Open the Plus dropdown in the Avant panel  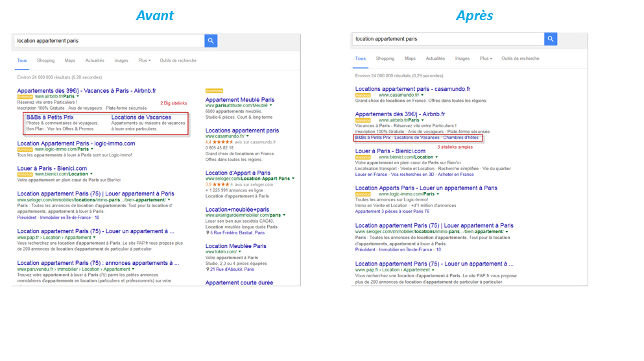click(x=144, y=60)
